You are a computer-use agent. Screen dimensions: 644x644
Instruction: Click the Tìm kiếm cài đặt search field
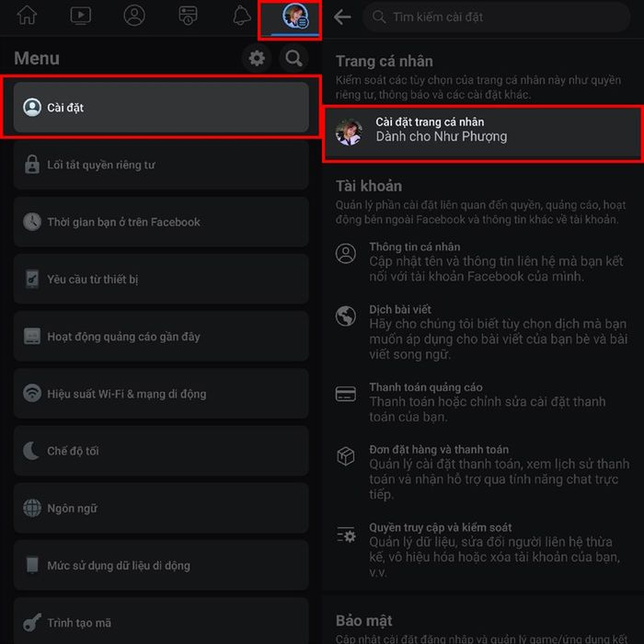click(x=496, y=17)
